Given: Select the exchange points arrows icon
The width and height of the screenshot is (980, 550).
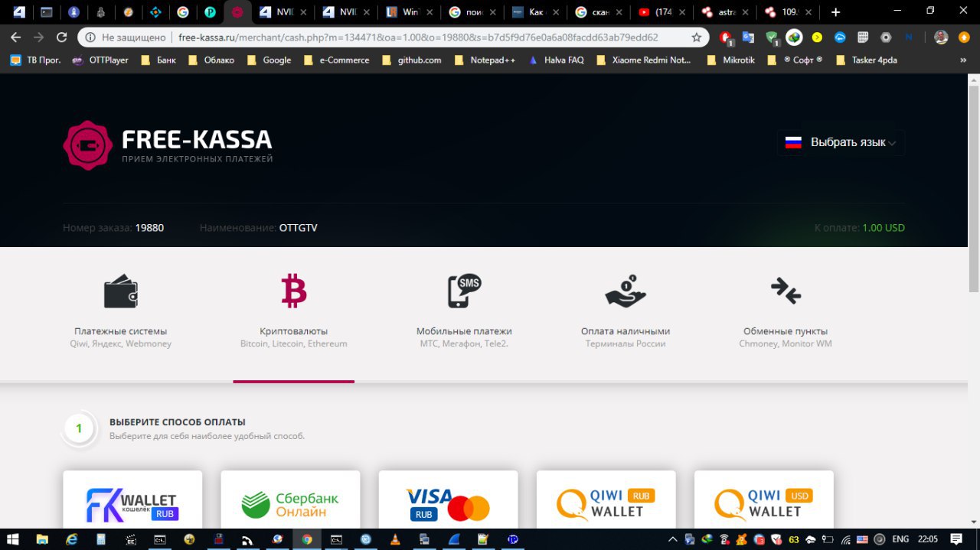Looking at the screenshot, I should pos(786,291).
